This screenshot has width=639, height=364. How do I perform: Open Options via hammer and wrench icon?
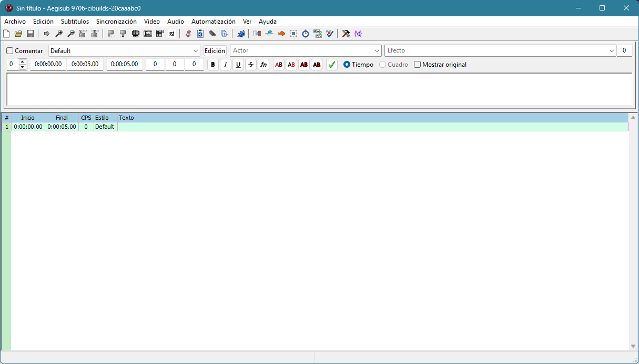(346, 34)
